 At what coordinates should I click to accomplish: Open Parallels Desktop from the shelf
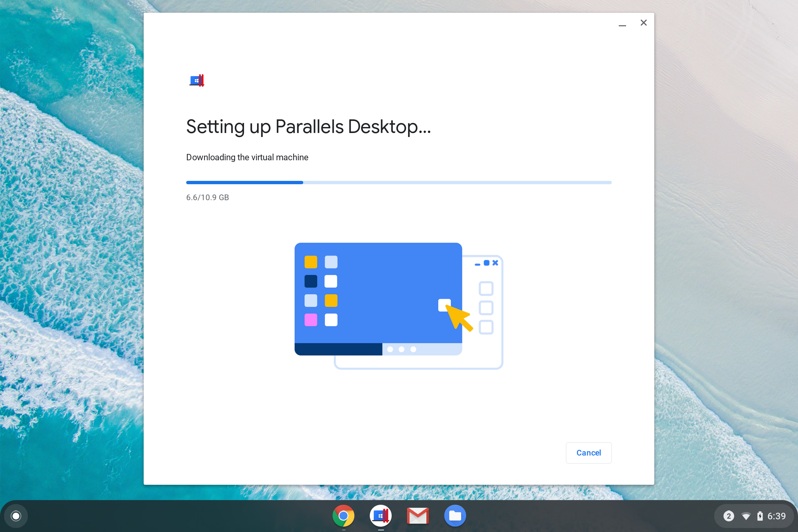pos(381,516)
